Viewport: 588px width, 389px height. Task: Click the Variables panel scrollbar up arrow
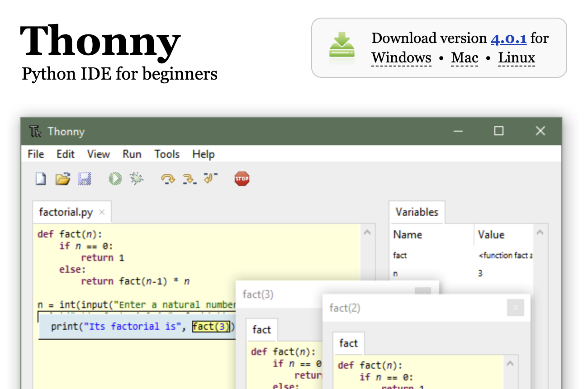coord(540,232)
